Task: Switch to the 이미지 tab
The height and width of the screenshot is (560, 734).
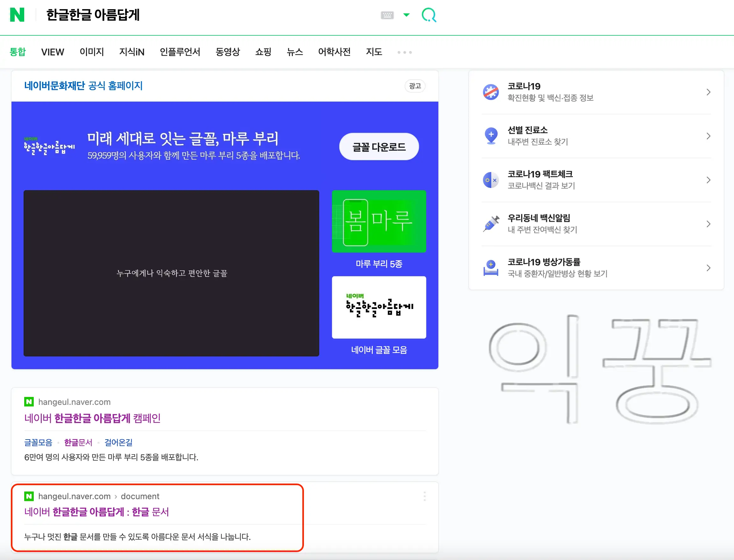Action: [x=92, y=52]
